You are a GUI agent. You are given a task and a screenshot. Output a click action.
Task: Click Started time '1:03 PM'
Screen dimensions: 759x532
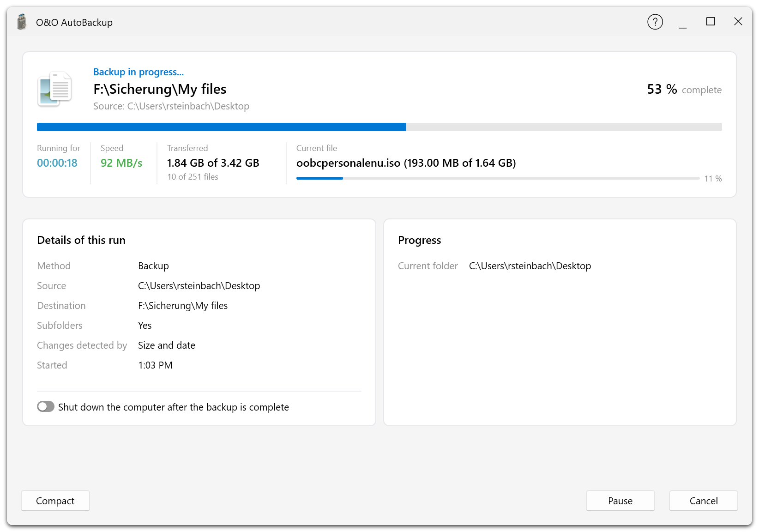155,365
